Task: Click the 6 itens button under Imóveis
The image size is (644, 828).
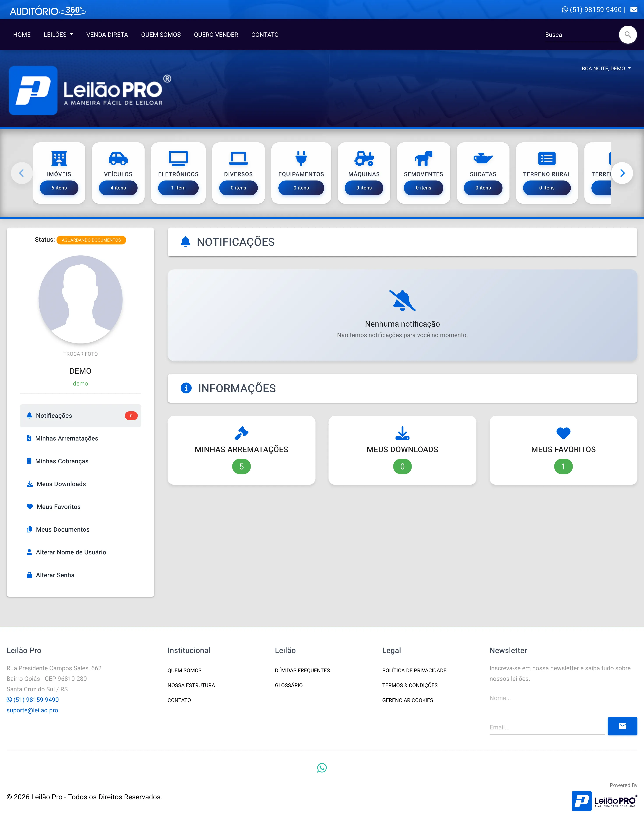Action: point(59,188)
